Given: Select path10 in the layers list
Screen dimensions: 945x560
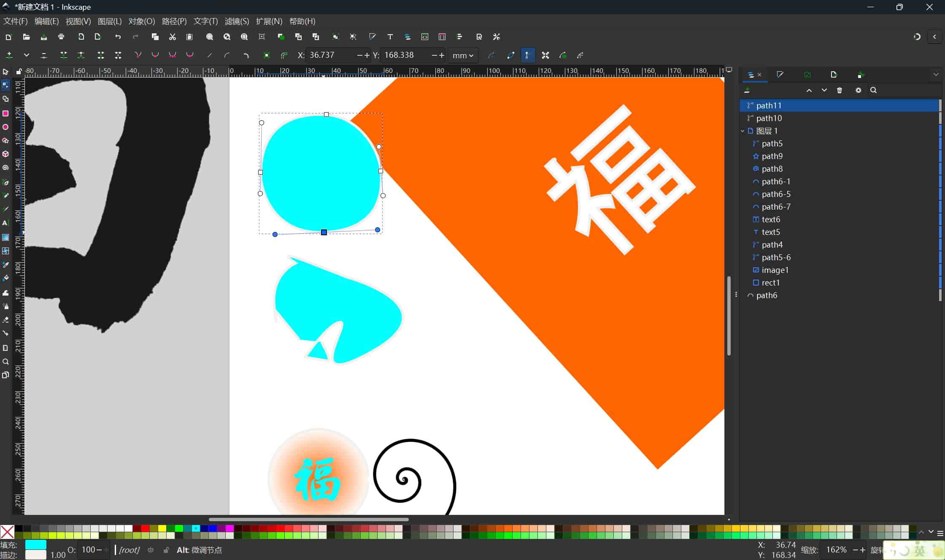Looking at the screenshot, I should [769, 118].
